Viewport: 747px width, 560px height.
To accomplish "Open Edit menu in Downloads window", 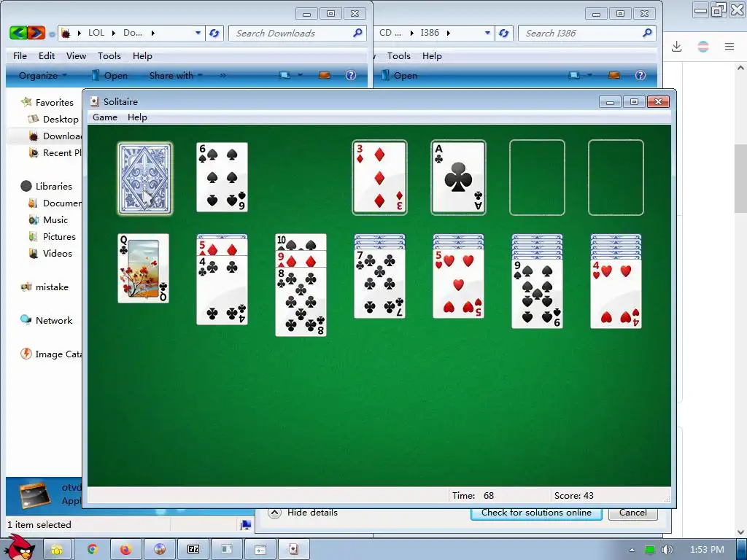I will pos(47,55).
